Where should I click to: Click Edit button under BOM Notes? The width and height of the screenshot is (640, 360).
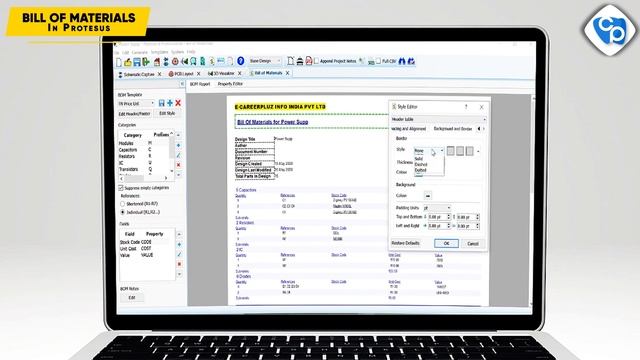point(132,298)
